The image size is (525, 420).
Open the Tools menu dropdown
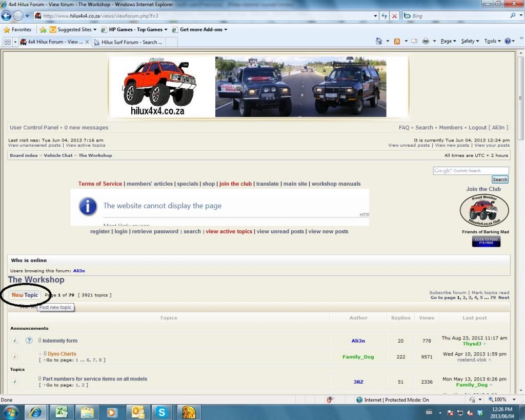(493, 41)
